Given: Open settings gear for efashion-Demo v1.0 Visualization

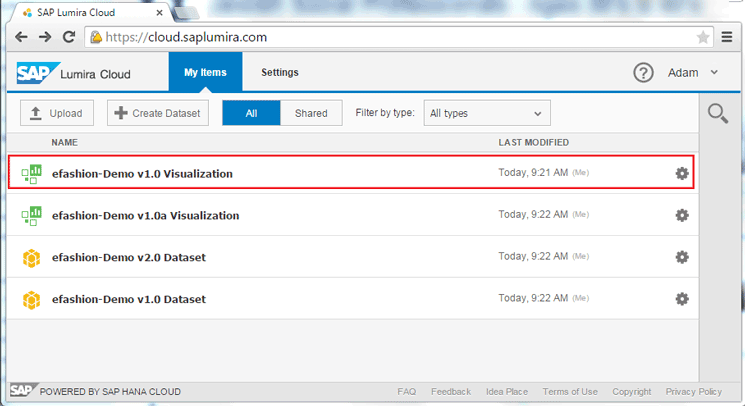Looking at the screenshot, I should (682, 173).
